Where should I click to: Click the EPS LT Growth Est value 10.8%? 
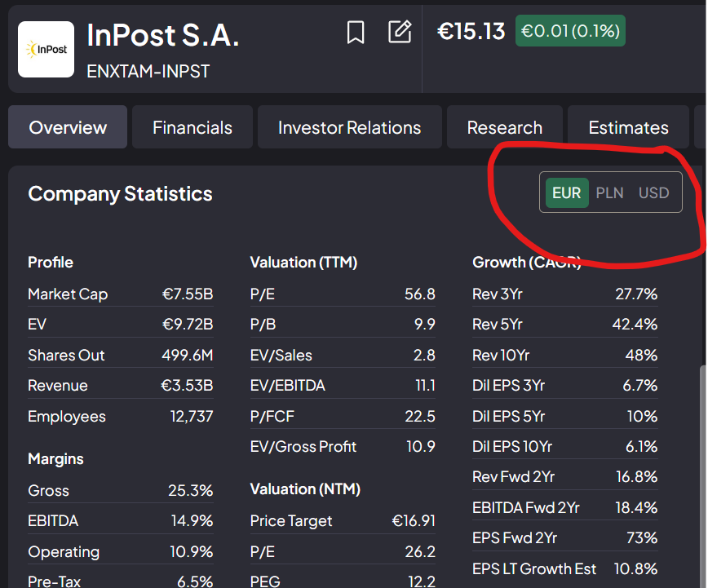click(635, 568)
